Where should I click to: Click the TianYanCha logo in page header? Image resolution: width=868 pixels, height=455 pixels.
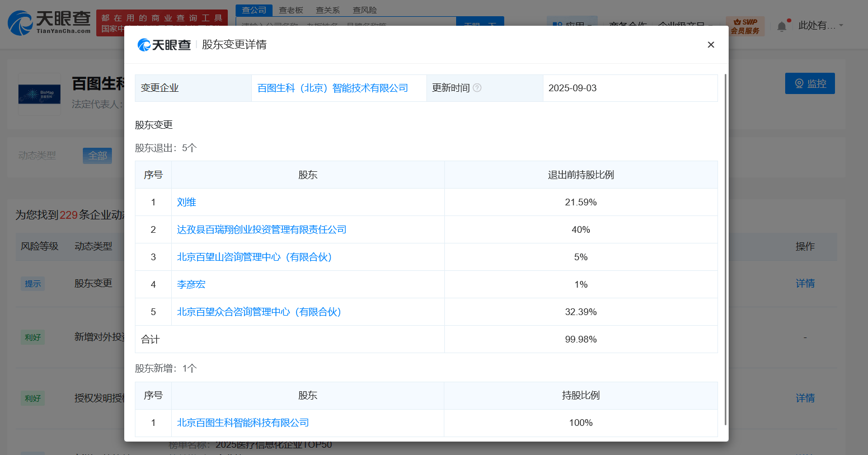(49, 22)
